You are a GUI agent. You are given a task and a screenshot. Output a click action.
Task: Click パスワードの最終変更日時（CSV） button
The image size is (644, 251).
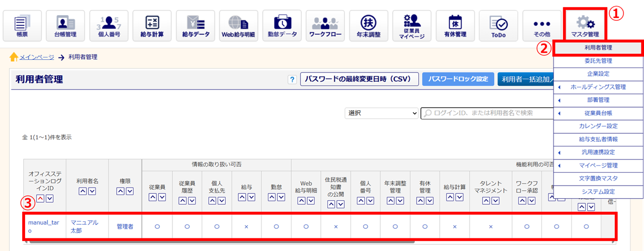tap(359, 79)
